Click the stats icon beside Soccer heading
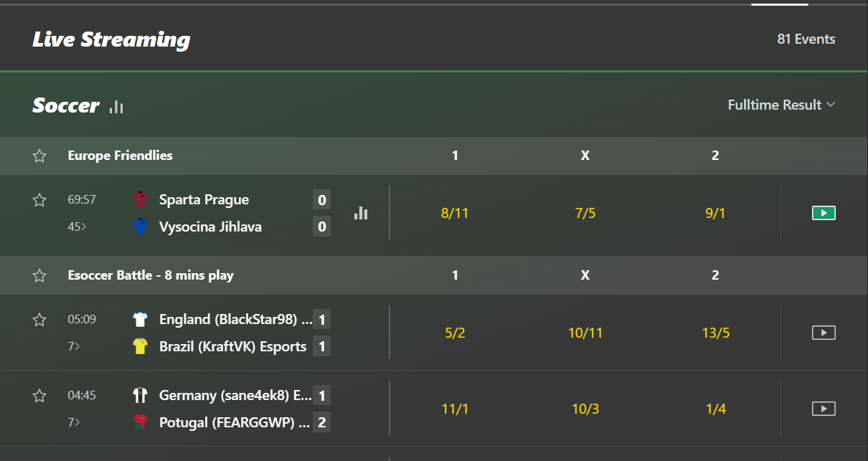This screenshot has height=461, width=868. [116, 107]
